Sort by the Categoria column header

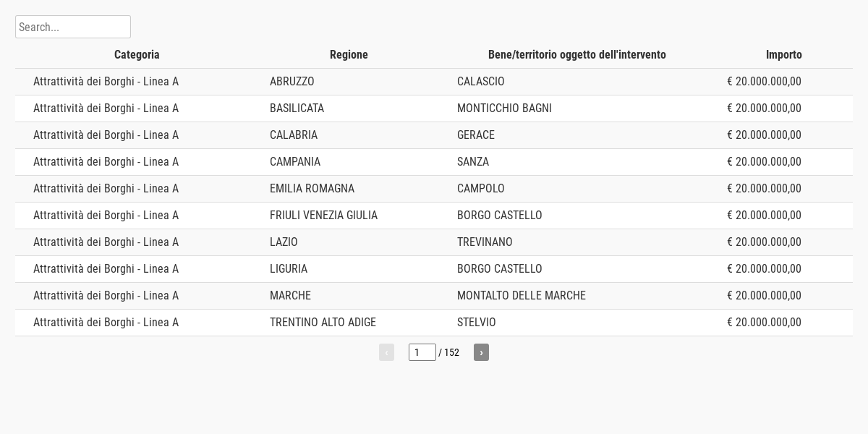click(137, 55)
